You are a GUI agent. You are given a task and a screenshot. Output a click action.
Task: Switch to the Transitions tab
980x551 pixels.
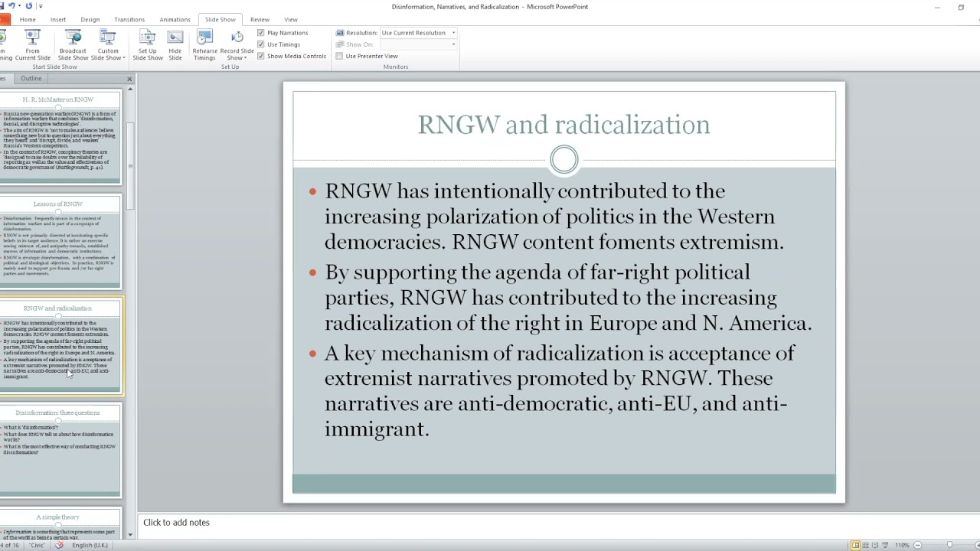click(129, 19)
